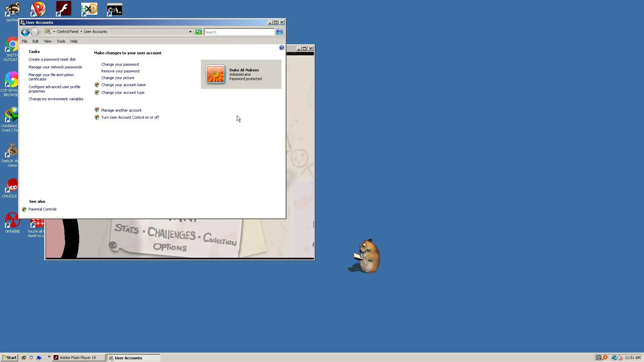This screenshot has width=644, height=362.
Task: Open the Tools menu
Action: [x=61, y=41]
